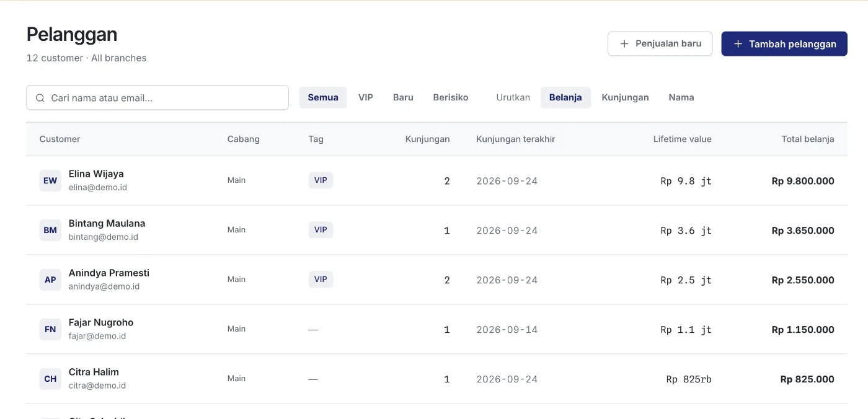The image size is (868, 419).
Task: Click email fajar@demo.id
Action: pyautogui.click(x=97, y=336)
